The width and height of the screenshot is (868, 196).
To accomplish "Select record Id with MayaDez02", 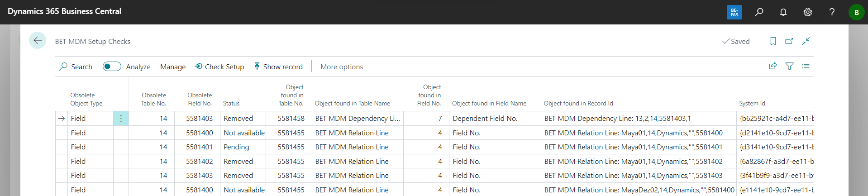I will tap(639, 190).
